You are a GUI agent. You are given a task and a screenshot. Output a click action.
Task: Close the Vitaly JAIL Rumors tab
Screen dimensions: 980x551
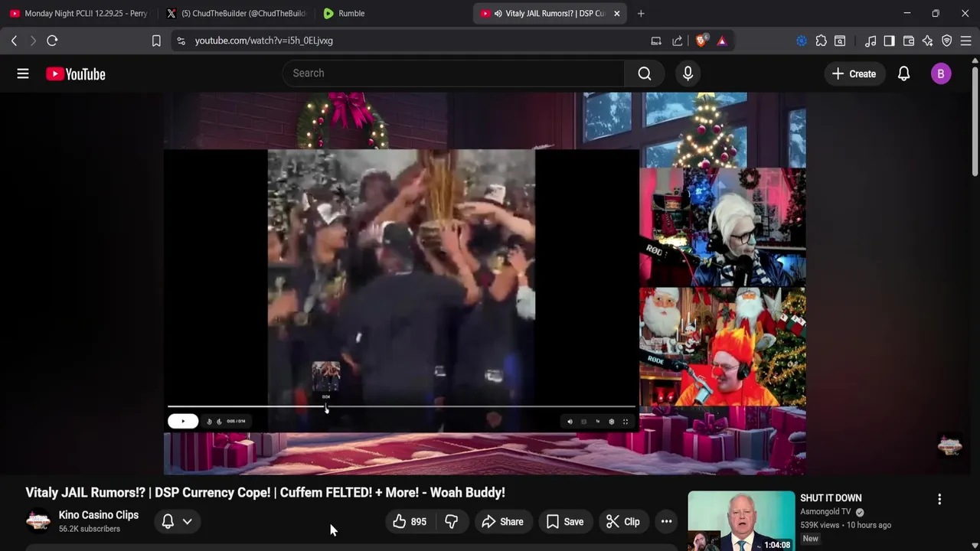[x=616, y=13]
